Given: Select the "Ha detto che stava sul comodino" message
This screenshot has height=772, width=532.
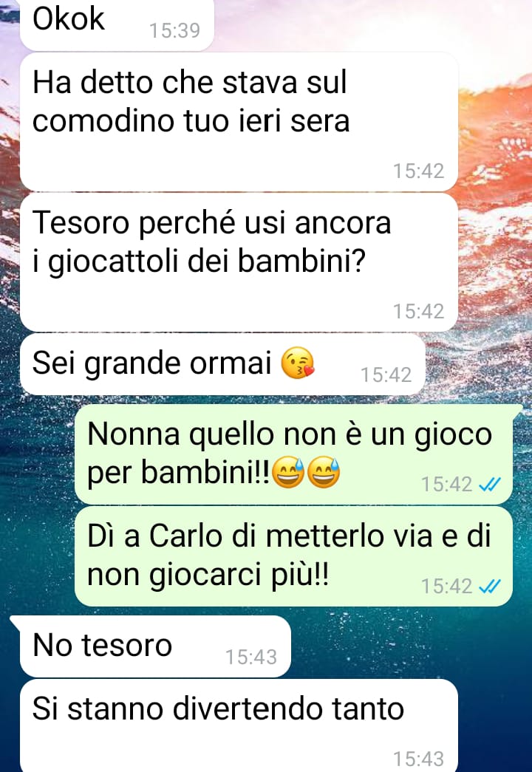Looking at the screenshot, I should click(x=239, y=122).
